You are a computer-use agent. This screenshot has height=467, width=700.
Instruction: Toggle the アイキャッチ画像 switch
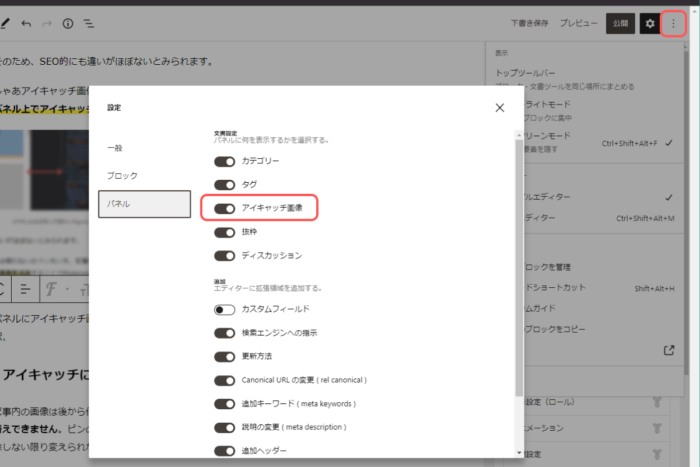(225, 208)
